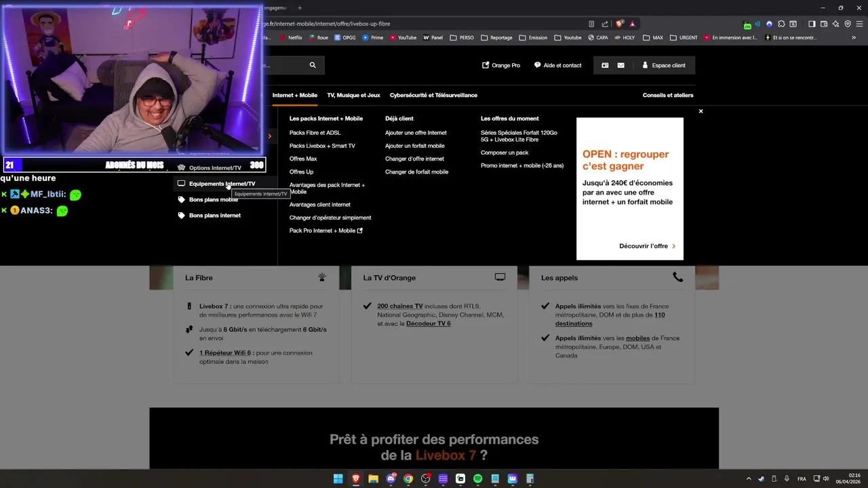Open Calculator from taskbar
This screenshot has width=868, height=488.
point(530,479)
